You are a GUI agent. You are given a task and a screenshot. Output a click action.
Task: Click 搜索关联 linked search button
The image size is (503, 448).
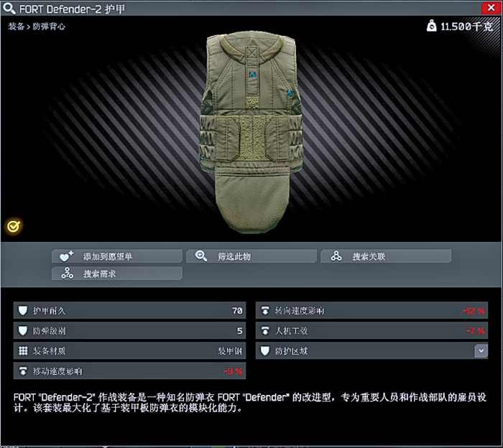[386, 256]
